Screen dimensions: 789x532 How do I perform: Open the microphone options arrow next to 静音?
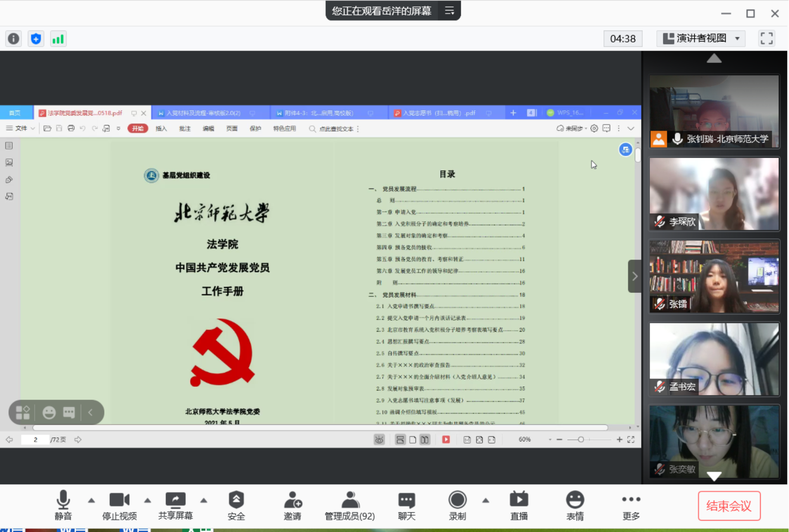pos(91,501)
